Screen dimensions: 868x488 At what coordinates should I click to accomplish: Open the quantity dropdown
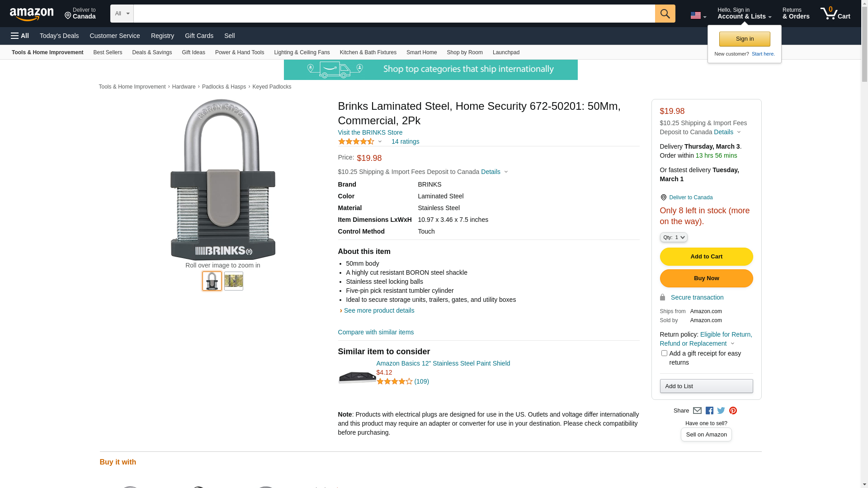[x=673, y=237]
